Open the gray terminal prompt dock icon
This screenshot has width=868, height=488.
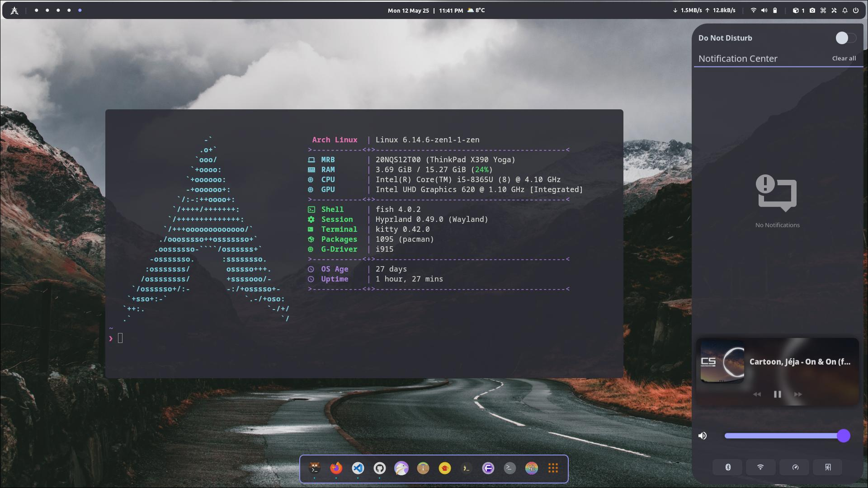click(x=510, y=468)
